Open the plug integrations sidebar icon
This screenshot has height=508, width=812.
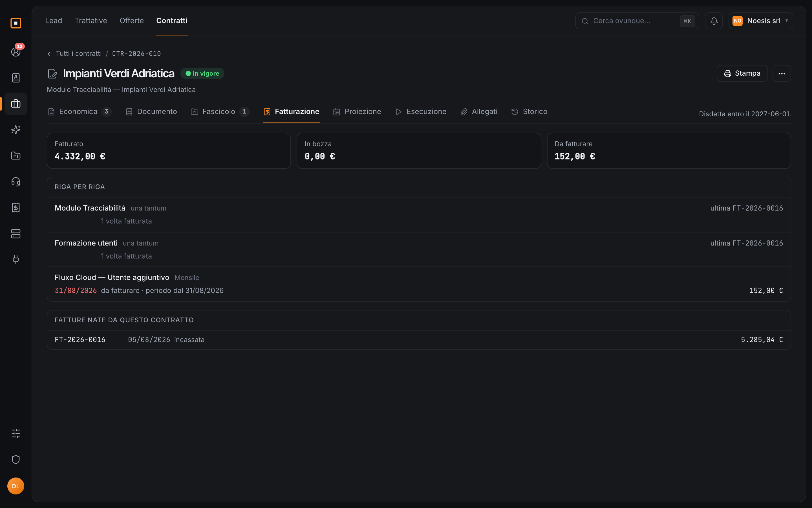(x=16, y=259)
